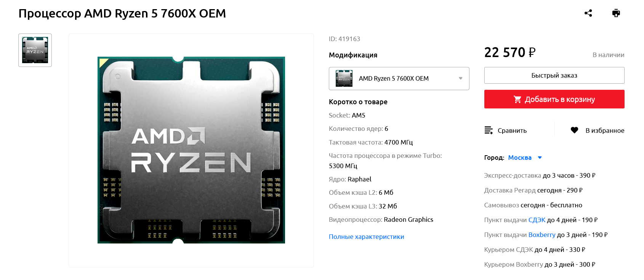This screenshot has width=644, height=280.
Task: Open the Boxberry pickup point link
Action: click(542, 235)
